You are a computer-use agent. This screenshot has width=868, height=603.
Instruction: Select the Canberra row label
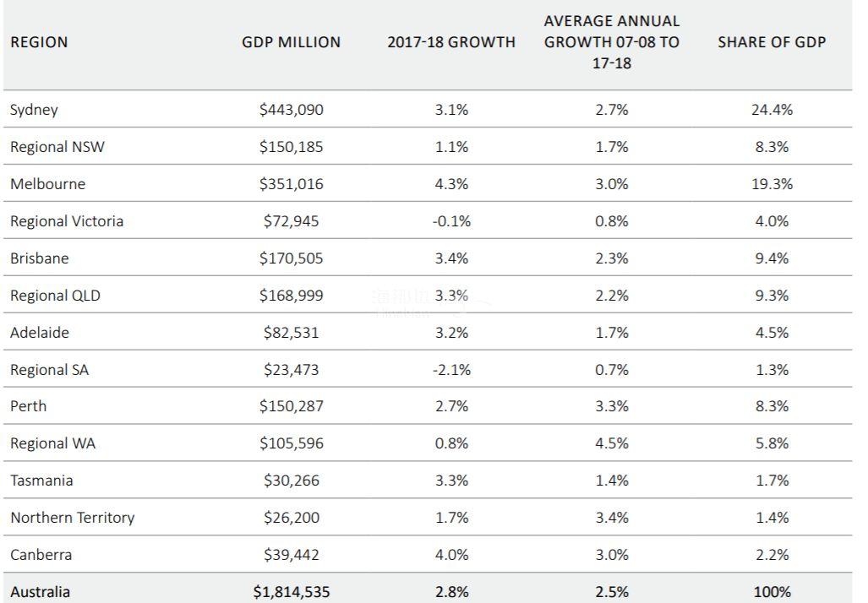[41, 555]
